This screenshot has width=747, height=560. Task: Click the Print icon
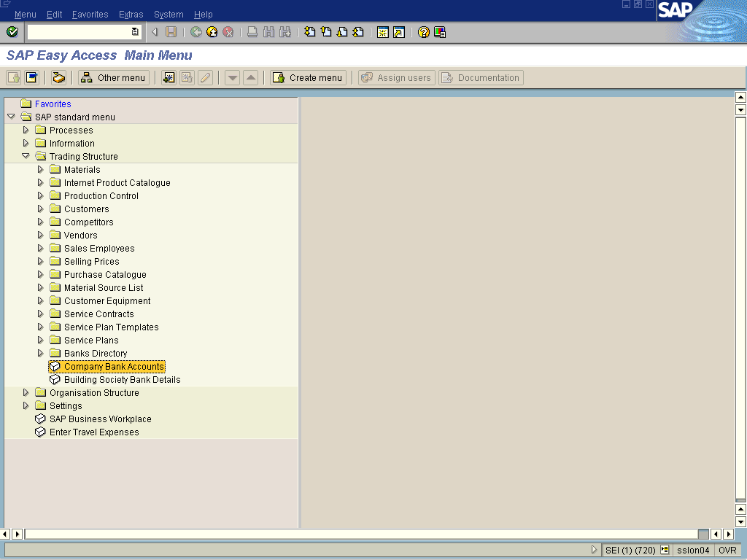(252, 32)
